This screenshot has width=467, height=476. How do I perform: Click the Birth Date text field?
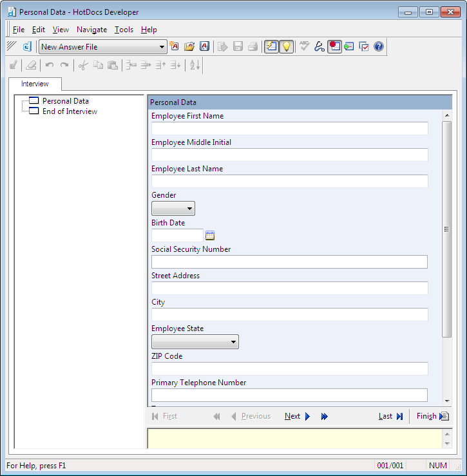pos(177,235)
